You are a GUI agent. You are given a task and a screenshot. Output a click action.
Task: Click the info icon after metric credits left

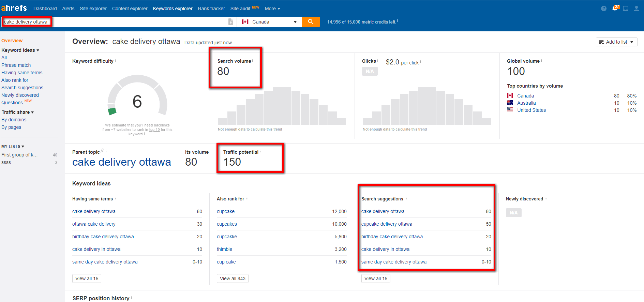click(x=398, y=21)
